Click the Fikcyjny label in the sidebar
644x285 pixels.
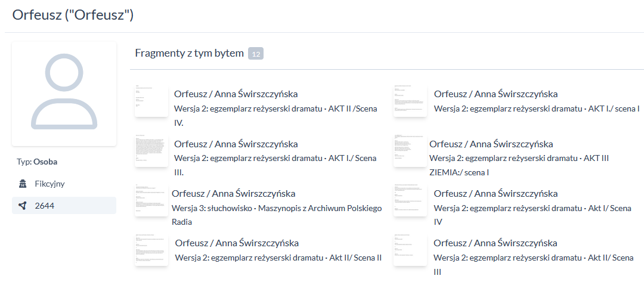(x=49, y=184)
